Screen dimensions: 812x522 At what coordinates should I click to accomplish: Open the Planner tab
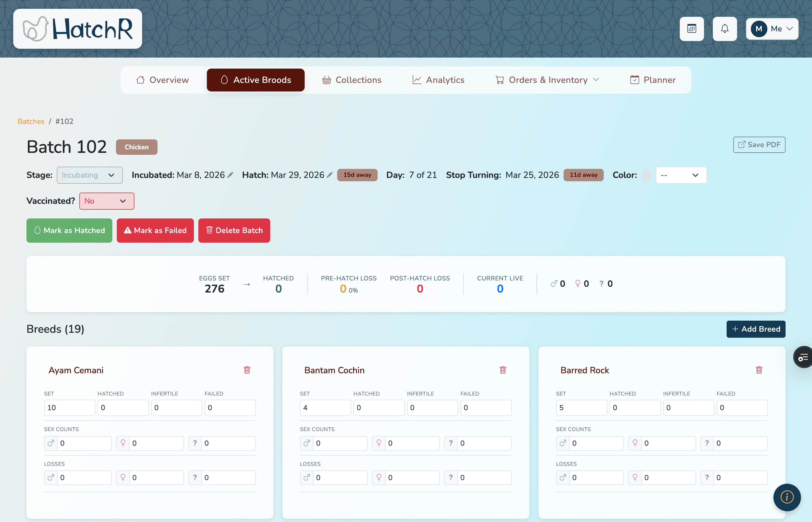652,80
